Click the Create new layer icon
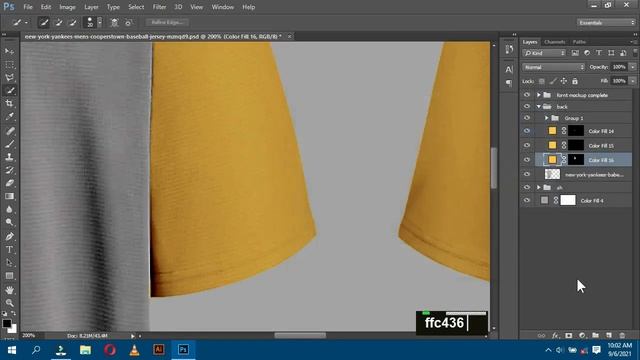The image size is (640, 360). pos(609,335)
